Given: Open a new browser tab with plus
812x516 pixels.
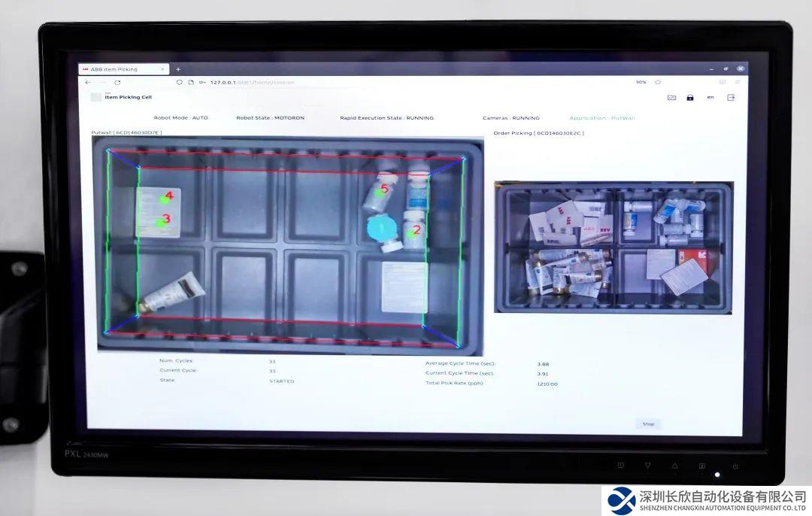Looking at the screenshot, I should click(x=178, y=69).
